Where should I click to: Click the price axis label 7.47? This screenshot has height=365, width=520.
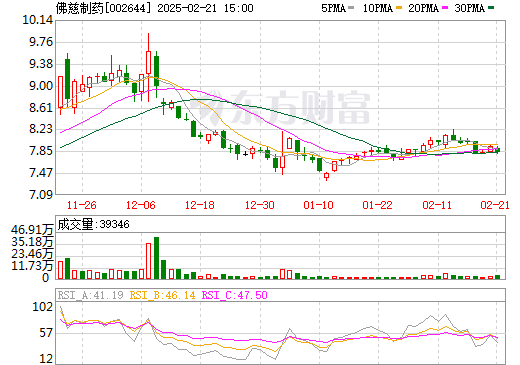[x=41, y=173]
